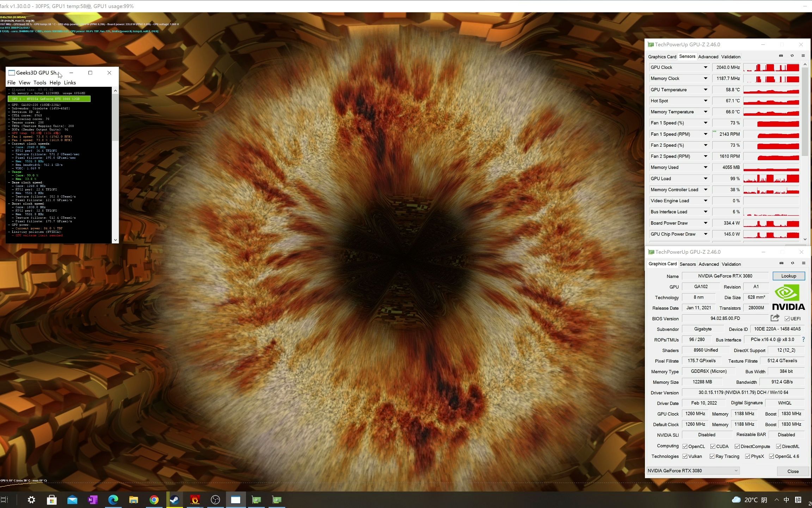Click the BIOS export share icon
Image resolution: width=812 pixels, height=508 pixels.
775,318
